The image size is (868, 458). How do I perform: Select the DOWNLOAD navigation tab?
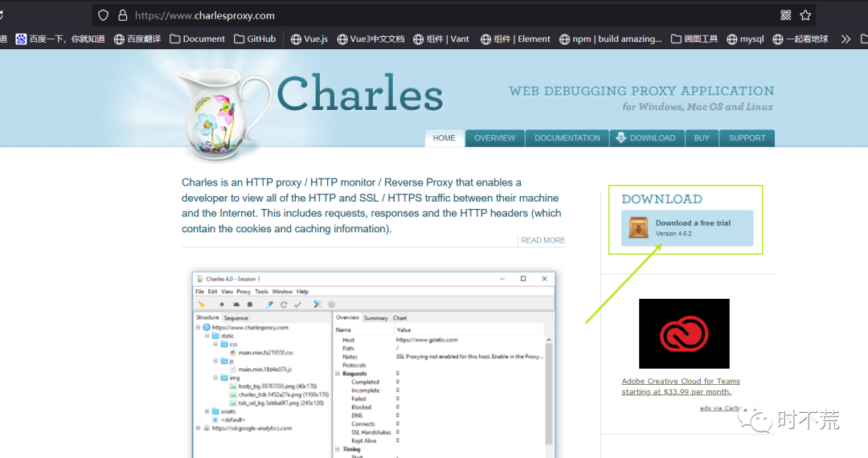pyautogui.click(x=646, y=138)
